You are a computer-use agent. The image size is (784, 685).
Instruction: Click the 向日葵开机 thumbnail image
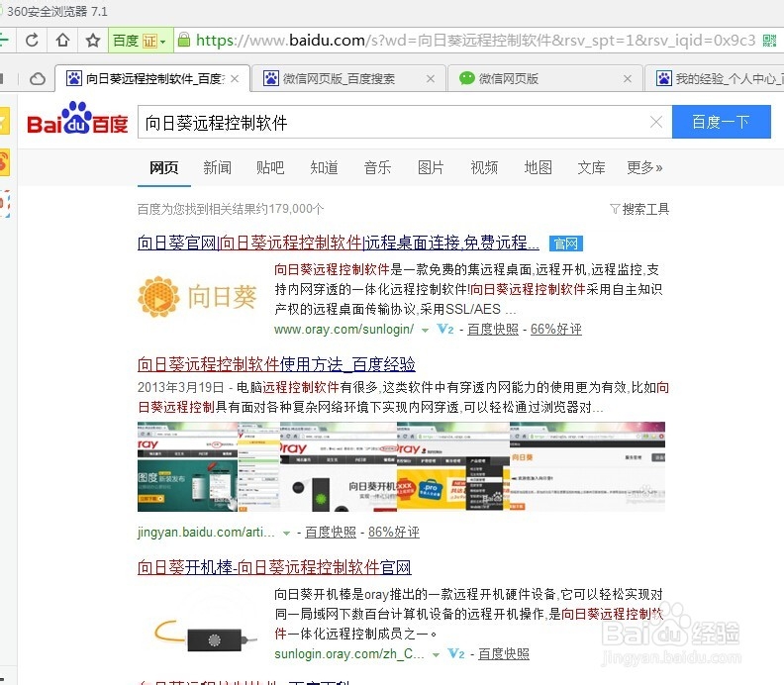tap(338, 466)
